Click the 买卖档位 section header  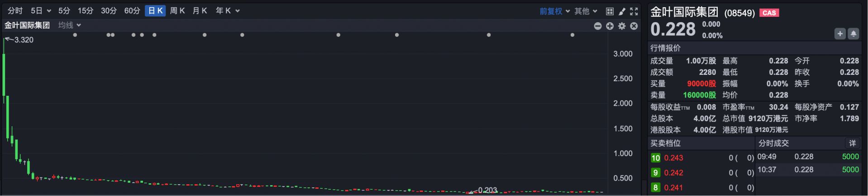(x=665, y=143)
